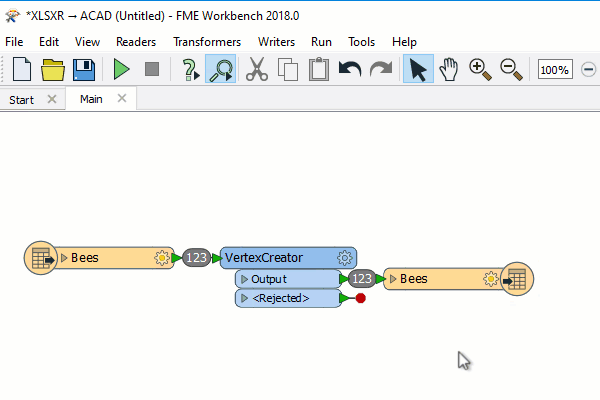
Task: Click the VertexCreator green input port
Action: click(217, 258)
